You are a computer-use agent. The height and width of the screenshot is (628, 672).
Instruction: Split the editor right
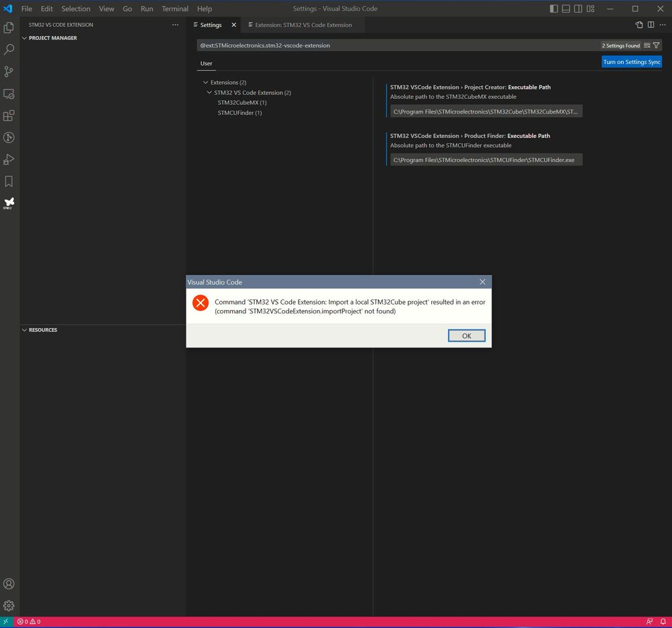(x=651, y=25)
